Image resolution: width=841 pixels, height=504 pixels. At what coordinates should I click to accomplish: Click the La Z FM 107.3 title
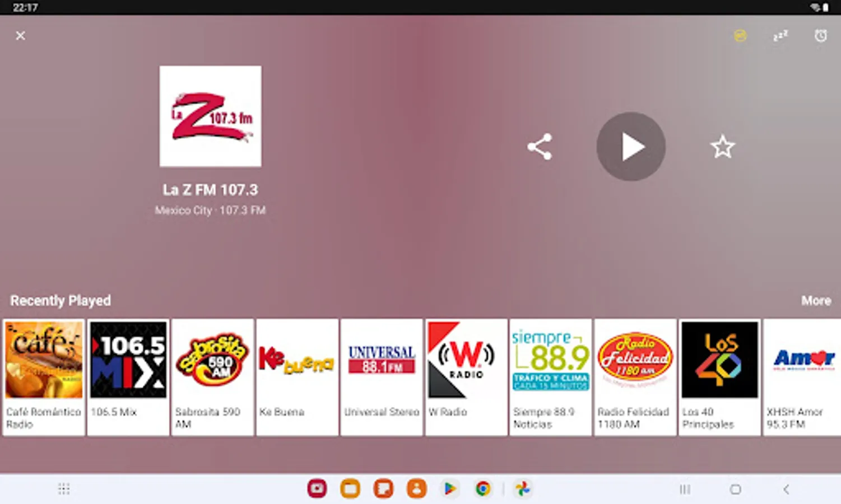[210, 190]
